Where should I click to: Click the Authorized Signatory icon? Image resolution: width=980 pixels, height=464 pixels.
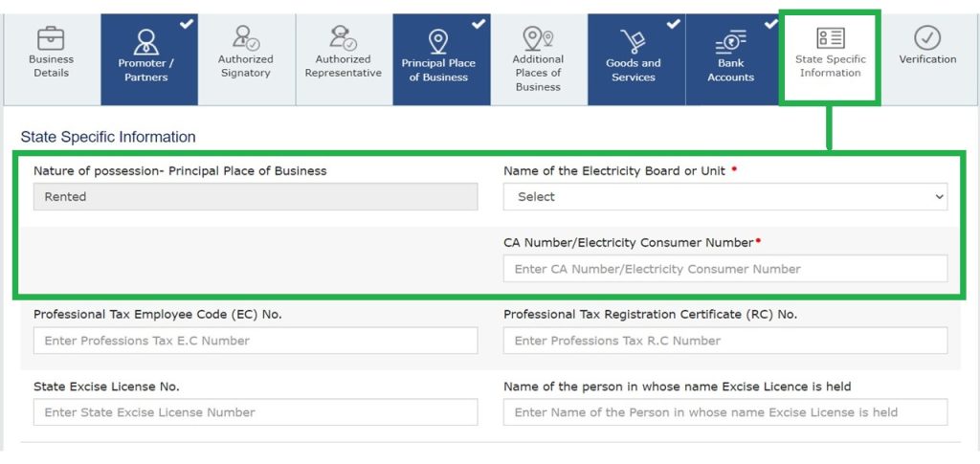click(x=245, y=38)
